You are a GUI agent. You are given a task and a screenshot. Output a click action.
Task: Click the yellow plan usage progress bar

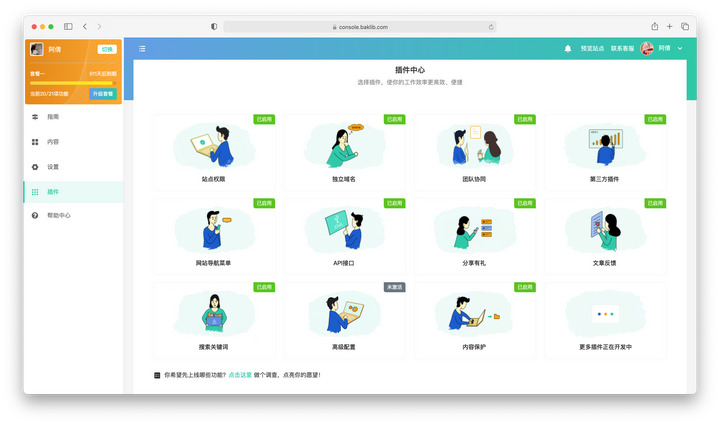pos(73,83)
